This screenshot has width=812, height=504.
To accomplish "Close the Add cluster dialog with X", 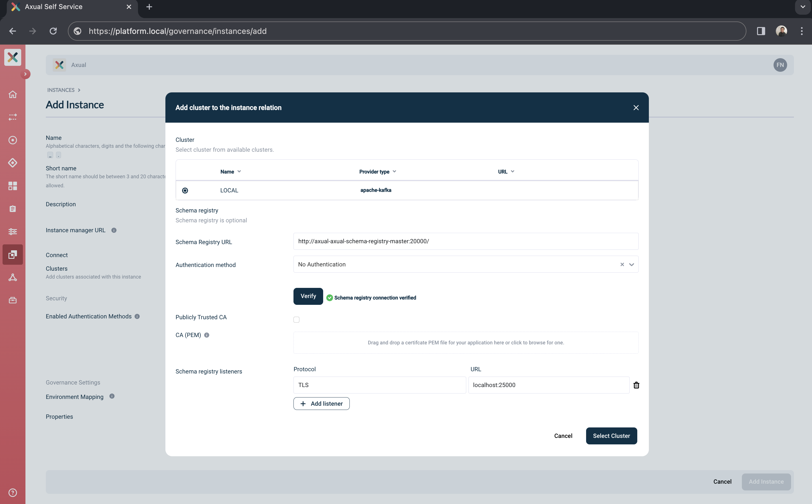I will coord(636,108).
